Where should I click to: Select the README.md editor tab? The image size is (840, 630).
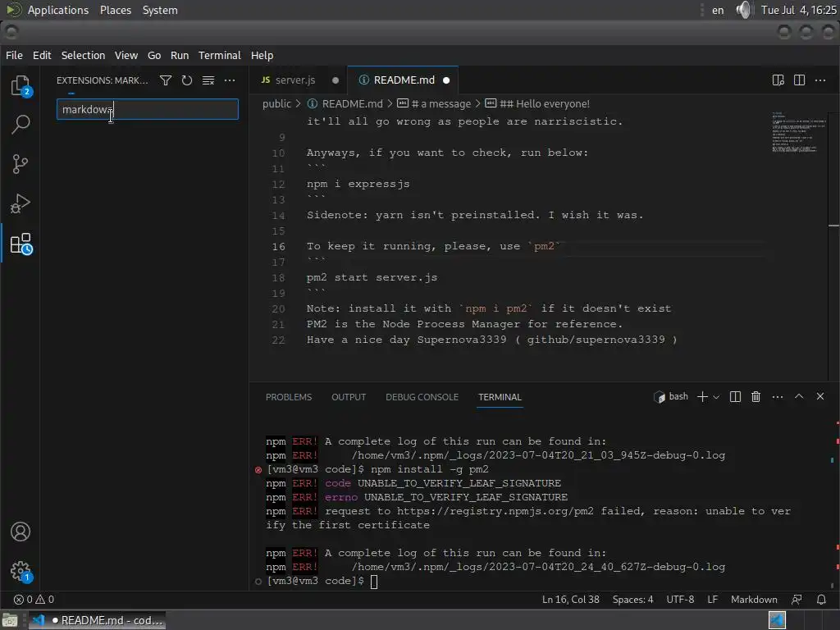coord(404,80)
